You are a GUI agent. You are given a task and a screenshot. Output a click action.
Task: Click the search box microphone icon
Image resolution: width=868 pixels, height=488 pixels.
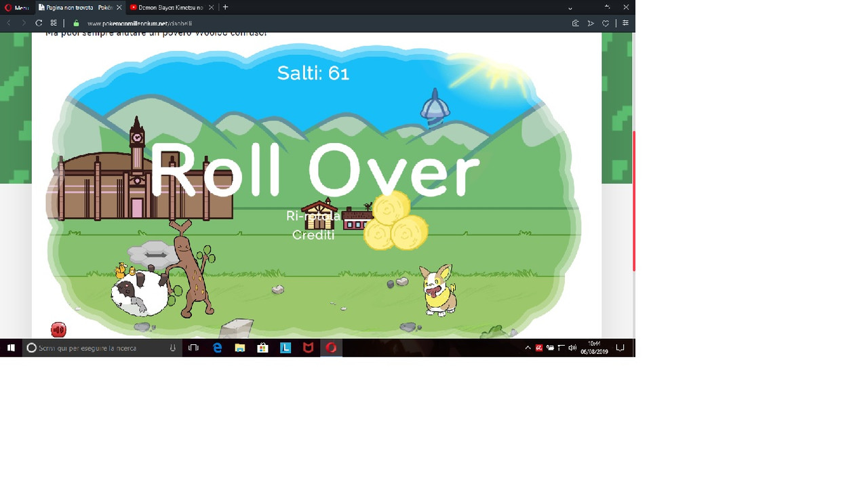click(172, 348)
